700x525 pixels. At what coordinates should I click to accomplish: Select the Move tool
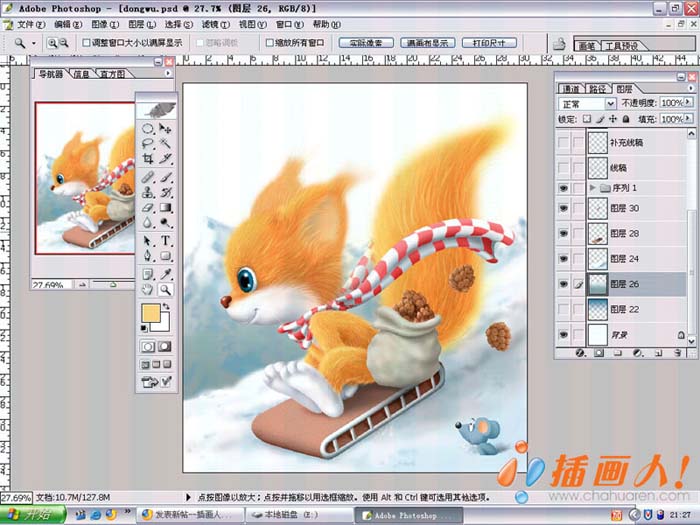click(x=165, y=129)
